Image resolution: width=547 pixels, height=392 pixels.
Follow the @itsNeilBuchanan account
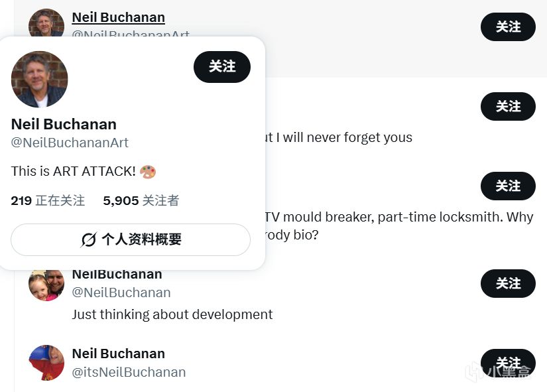[x=508, y=363]
